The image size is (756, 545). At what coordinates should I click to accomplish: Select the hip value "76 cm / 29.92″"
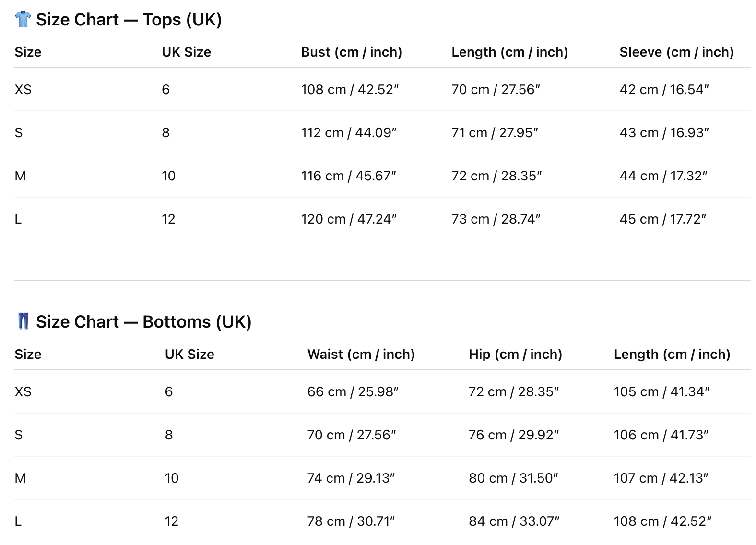click(513, 435)
